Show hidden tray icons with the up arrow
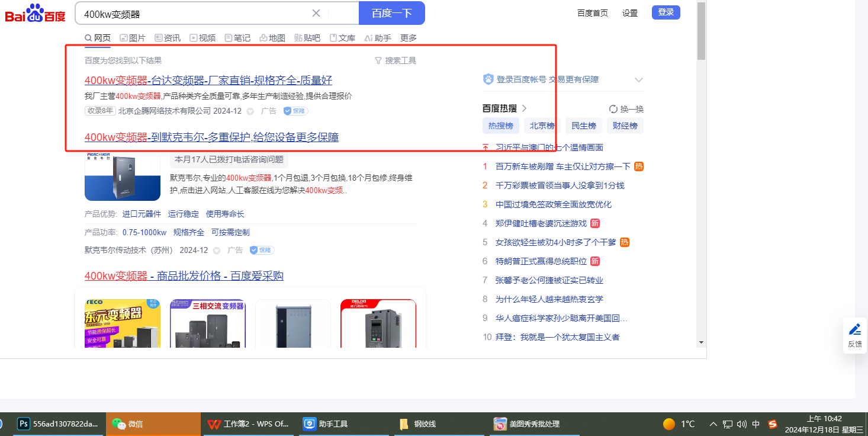Viewport: 868px width, 436px height. pyautogui.click(x=713, y=424)
